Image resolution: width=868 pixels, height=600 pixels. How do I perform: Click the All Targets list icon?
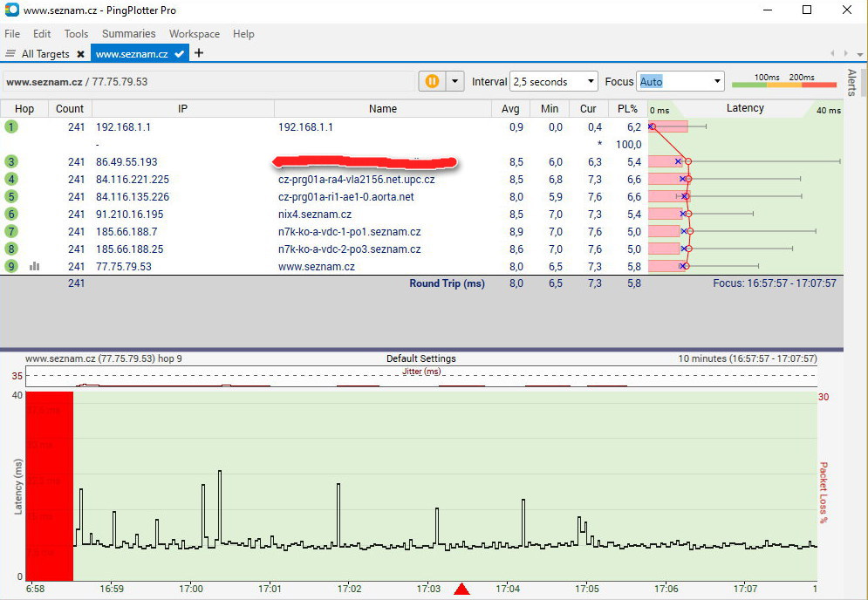click(10, 54)
